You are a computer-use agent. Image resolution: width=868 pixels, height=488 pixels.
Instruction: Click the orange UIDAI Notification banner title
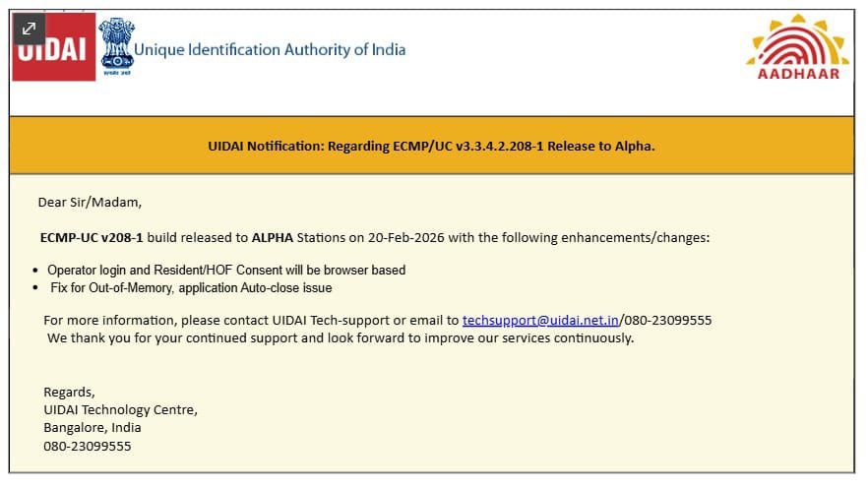[x=432, y=146]
